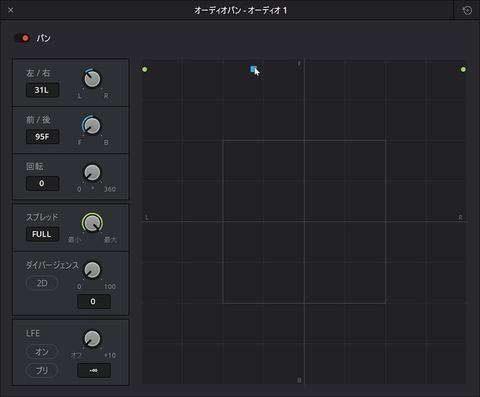Toggle the LFE オン button
The image size is (480, 397).
coord(42,352)
